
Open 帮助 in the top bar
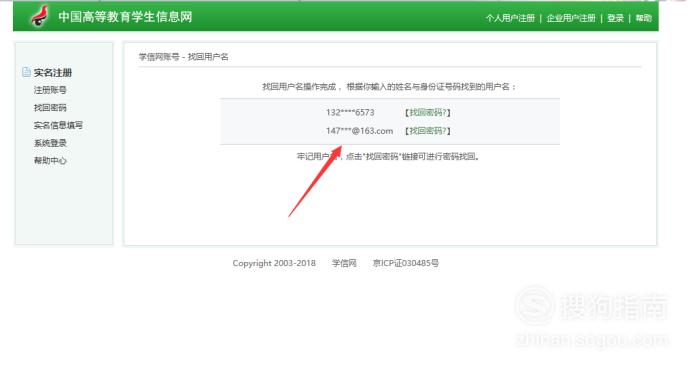(643, 18)
